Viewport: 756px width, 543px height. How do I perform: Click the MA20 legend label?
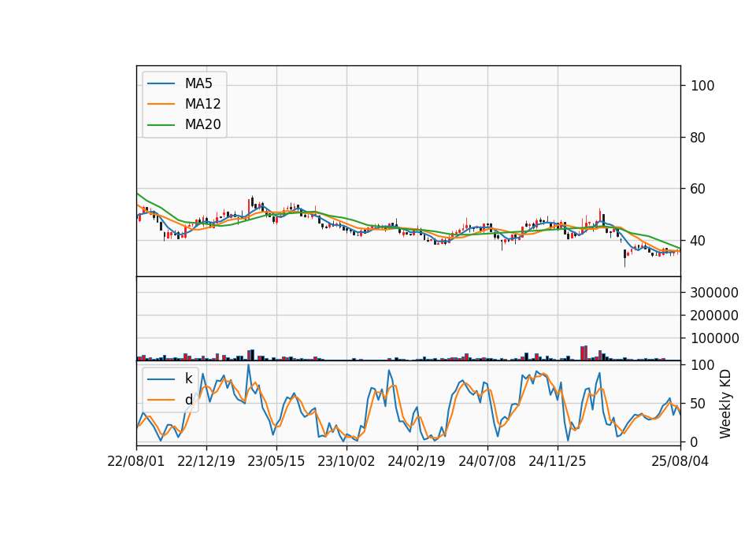click(202, 124)
